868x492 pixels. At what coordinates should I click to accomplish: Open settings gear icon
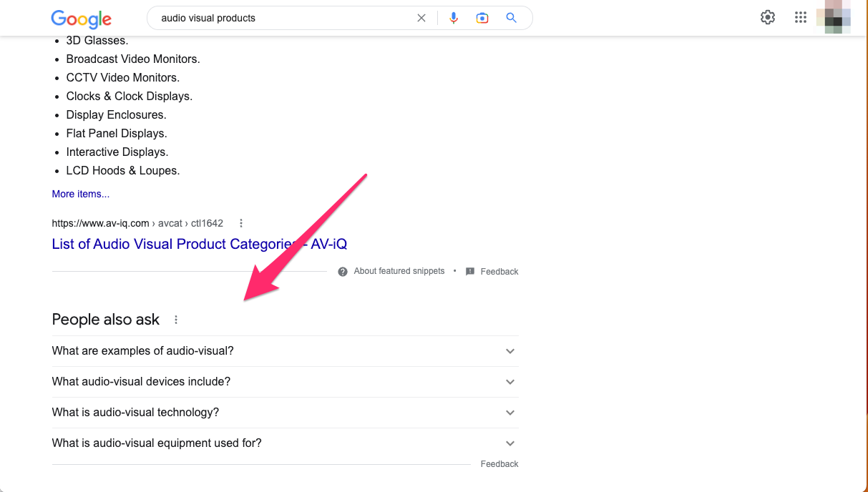click(x=768, y=17)
